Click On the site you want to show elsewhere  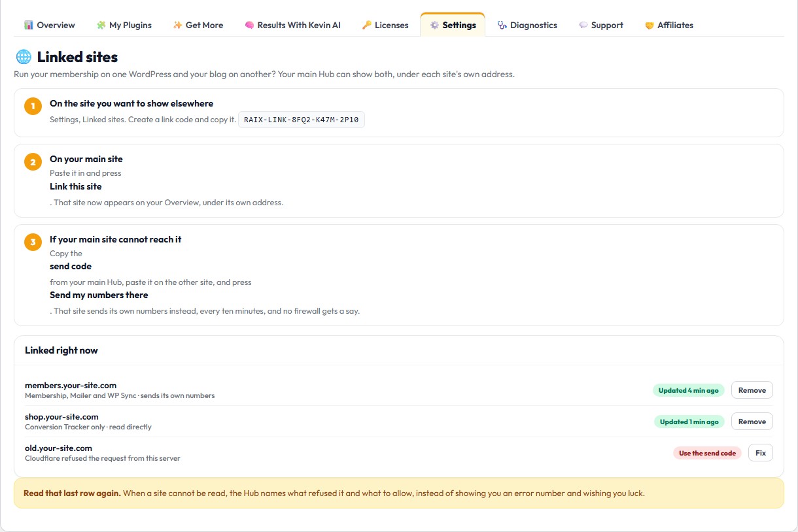point(131,103)
